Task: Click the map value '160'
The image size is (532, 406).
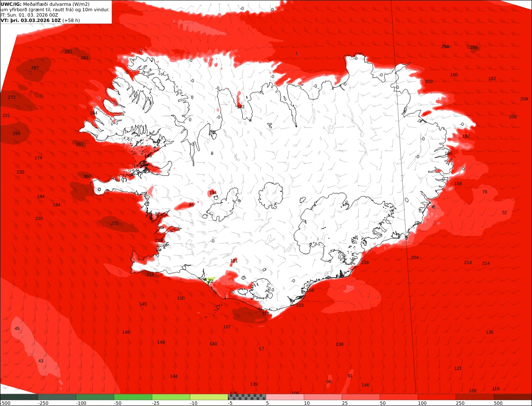Action: [x=454, y=75]
